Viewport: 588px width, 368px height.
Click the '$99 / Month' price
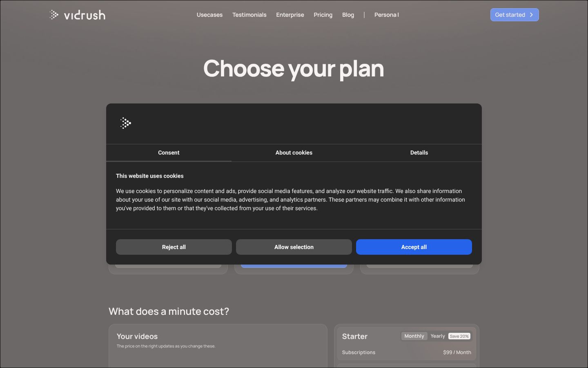click(457, 352)
